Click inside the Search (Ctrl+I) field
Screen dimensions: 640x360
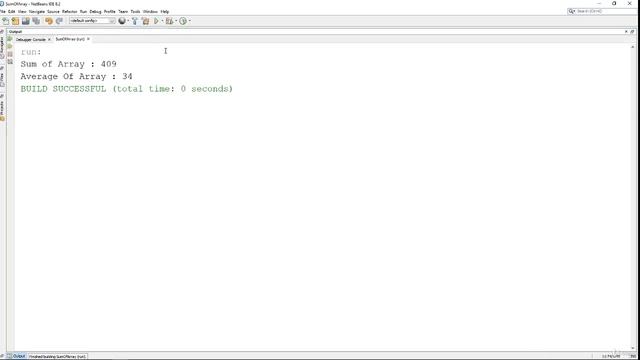pyautogui.click(x=606, y=11)
